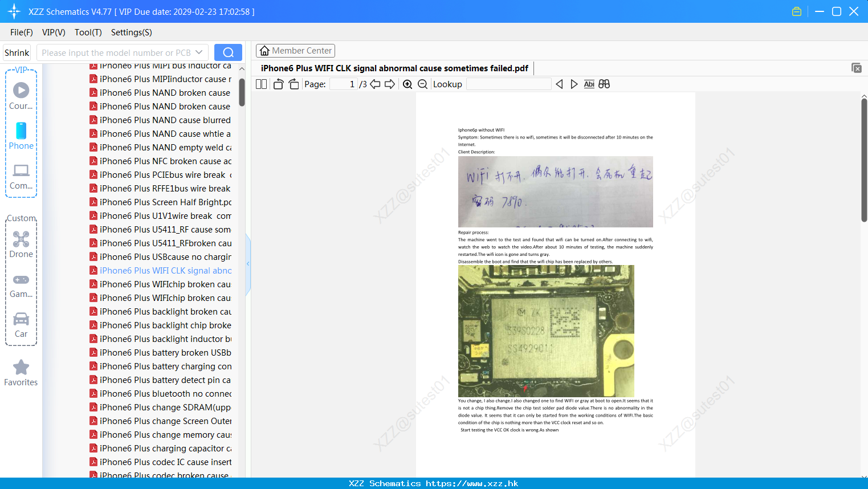Open iPhone6 Plus change memory file
Image resolution: width=868 pixels, height=489 pixels.
pyautogui.click(x=161, y=435)
